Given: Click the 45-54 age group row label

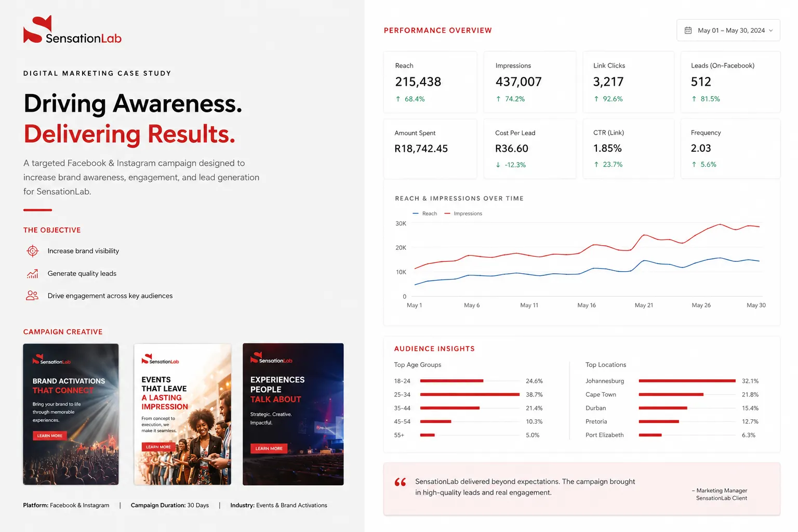Looking at the screenshot, I should (402, 422).
